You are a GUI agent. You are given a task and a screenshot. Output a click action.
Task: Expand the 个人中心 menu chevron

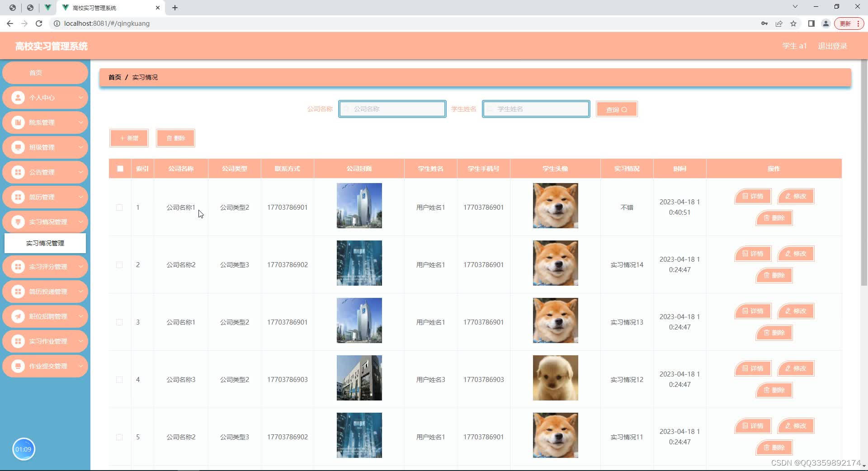[81, 98]
